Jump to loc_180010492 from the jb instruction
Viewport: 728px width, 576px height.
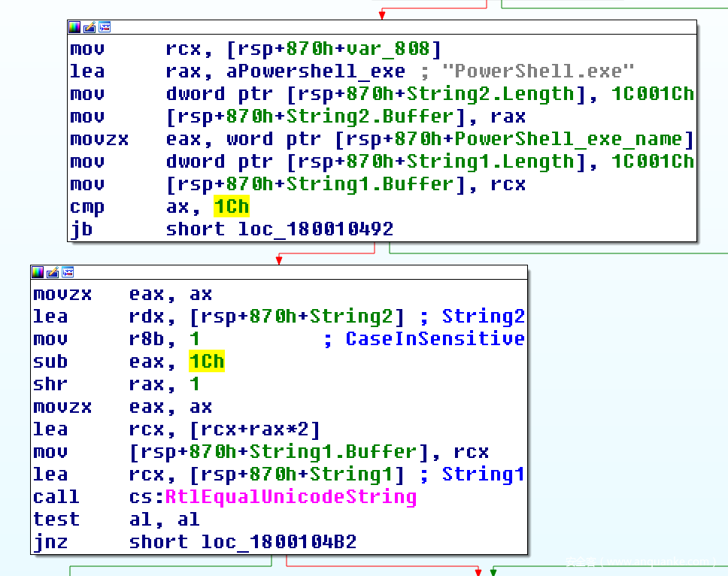point(315,229)
